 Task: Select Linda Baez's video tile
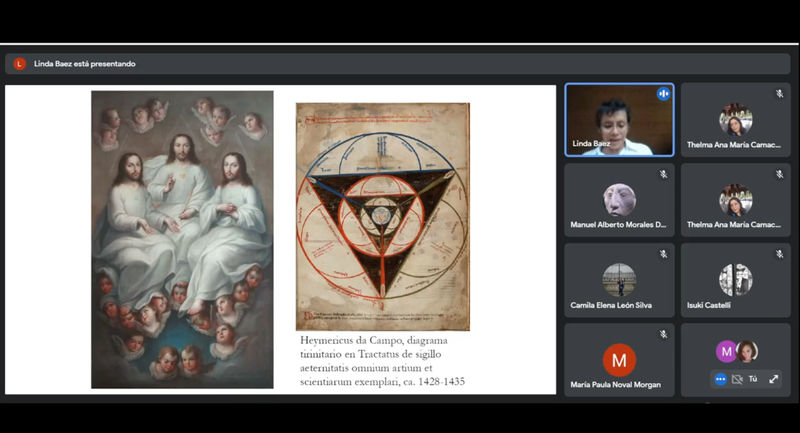click(619, 120)
